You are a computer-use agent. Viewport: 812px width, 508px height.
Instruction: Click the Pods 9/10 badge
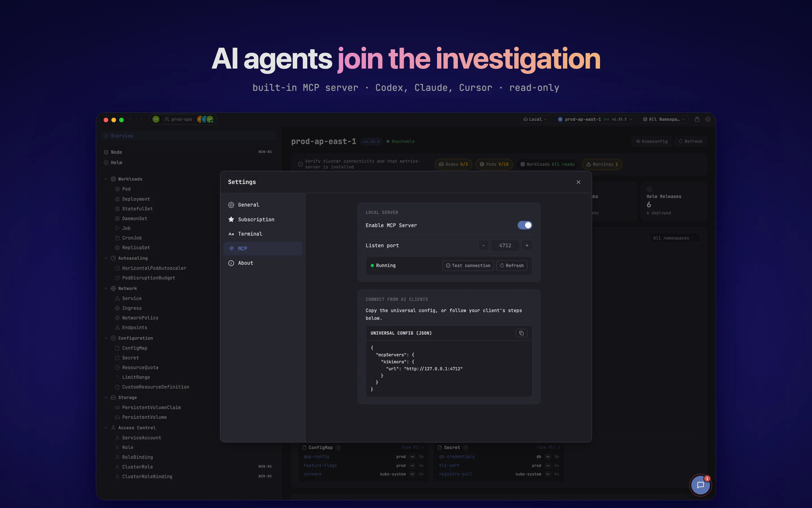click(x=494, y=164)
